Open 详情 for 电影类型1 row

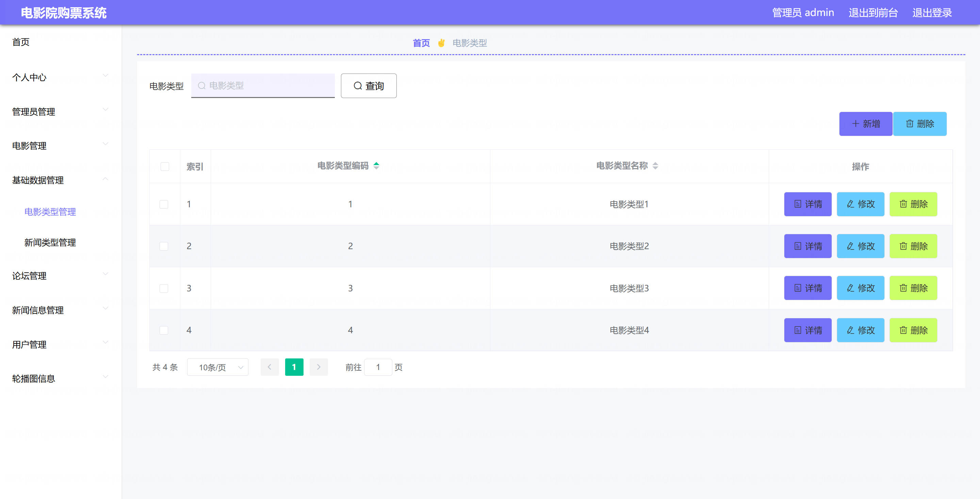808,204
